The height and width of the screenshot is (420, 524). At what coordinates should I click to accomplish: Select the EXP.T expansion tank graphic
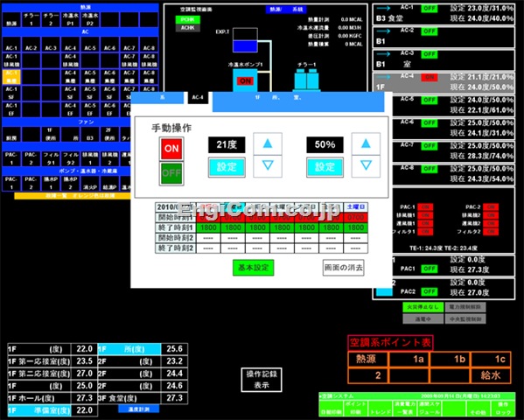pos(245,40)
